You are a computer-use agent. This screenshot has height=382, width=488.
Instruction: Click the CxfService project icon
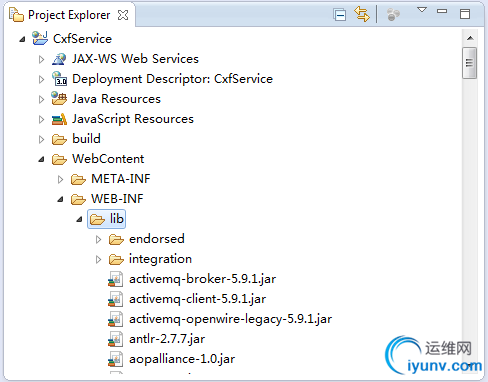point(40,38)
